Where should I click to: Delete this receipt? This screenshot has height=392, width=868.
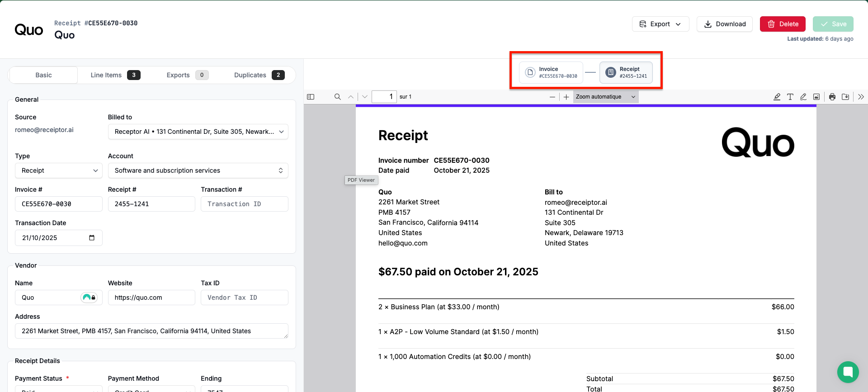(x=783, y=24)
